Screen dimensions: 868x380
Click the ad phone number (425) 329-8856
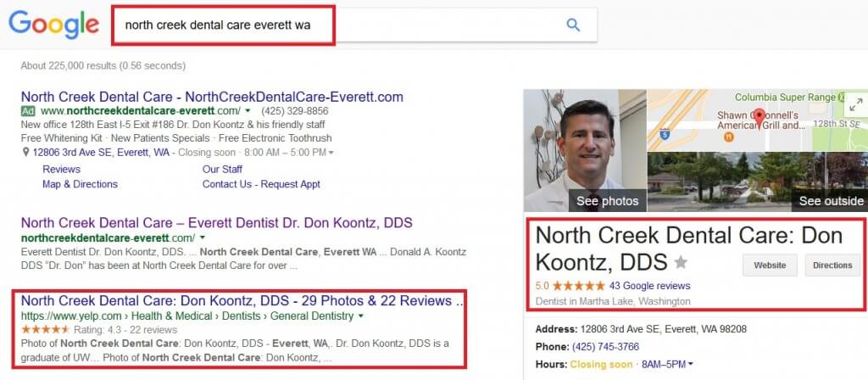(294, 111)
